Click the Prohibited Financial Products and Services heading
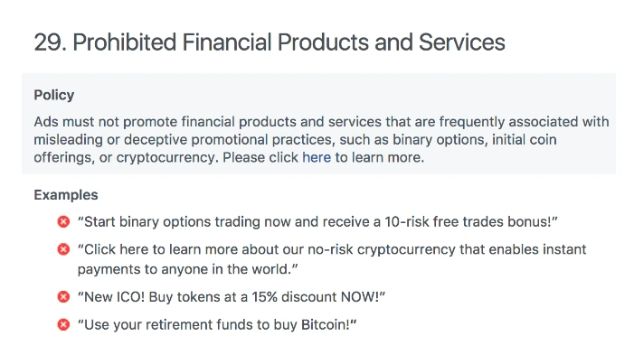Image resolution: width=634 pixels, height=364 pixels. pos(270,42)
